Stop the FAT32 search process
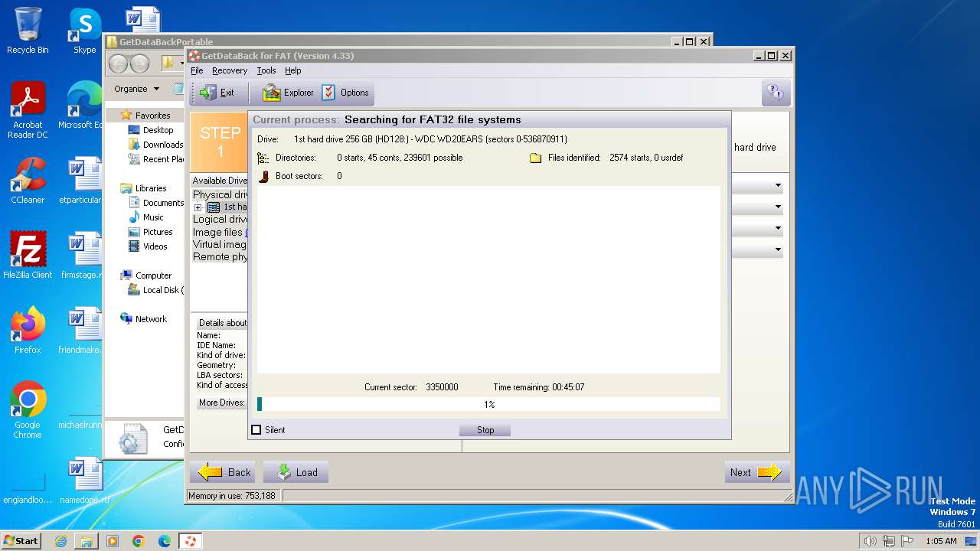 (485, 430)
